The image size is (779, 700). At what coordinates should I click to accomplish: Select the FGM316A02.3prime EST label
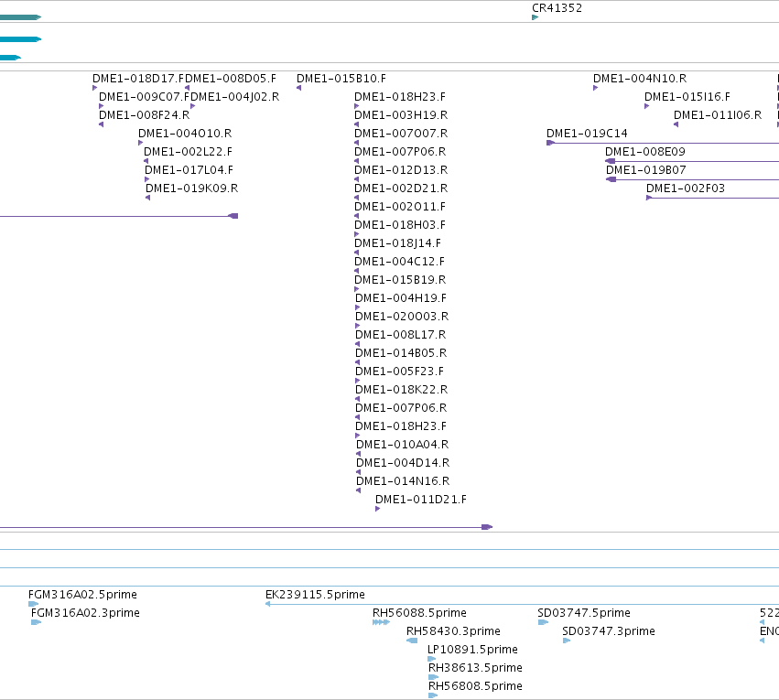pos(85,613)
